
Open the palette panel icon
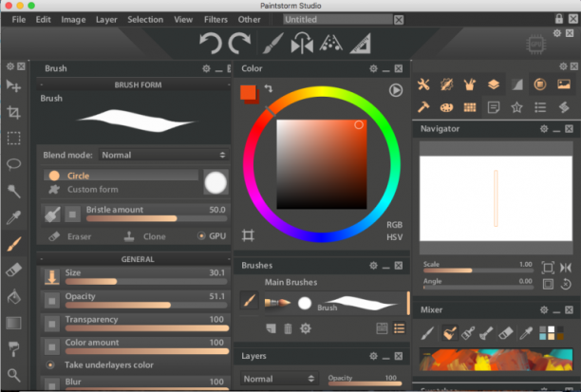pos(446,107)
